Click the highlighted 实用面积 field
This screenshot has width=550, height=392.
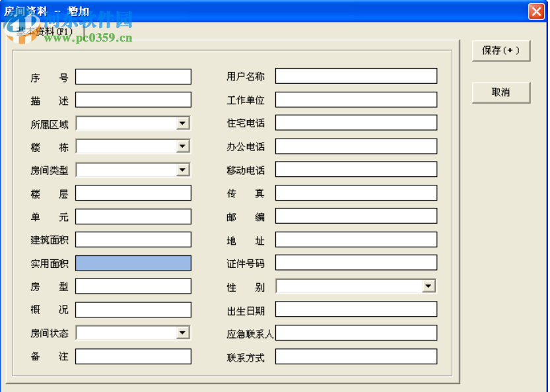pyautogui.click(x=133, y=263)
